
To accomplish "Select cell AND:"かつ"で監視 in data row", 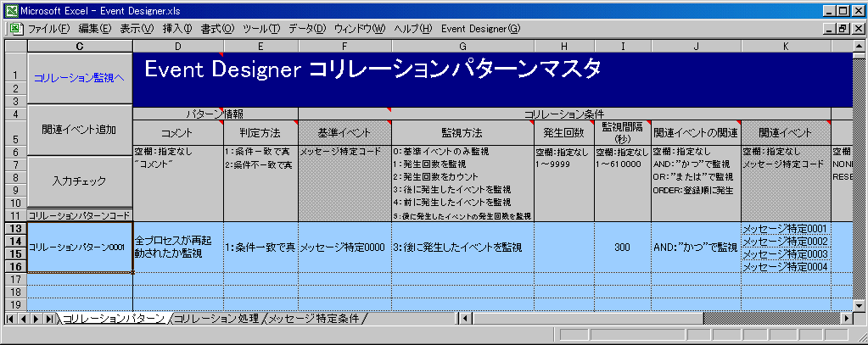I will pos(696,248).
